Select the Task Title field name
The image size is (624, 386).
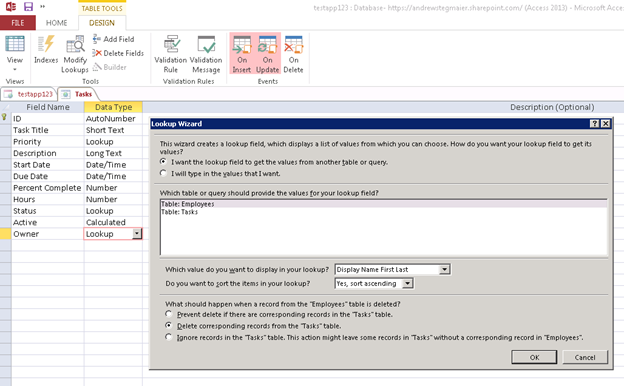click(x=48, y=130)
